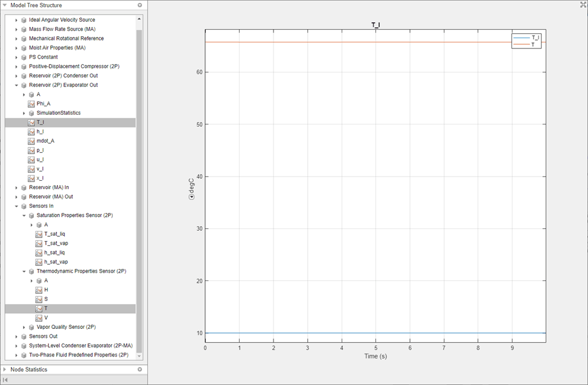Image resolution: width=588 pixels, height=385 pixels.
Task: Expand the Vapor Quality Sensor (2P) node
Action: tap(24, 327)
